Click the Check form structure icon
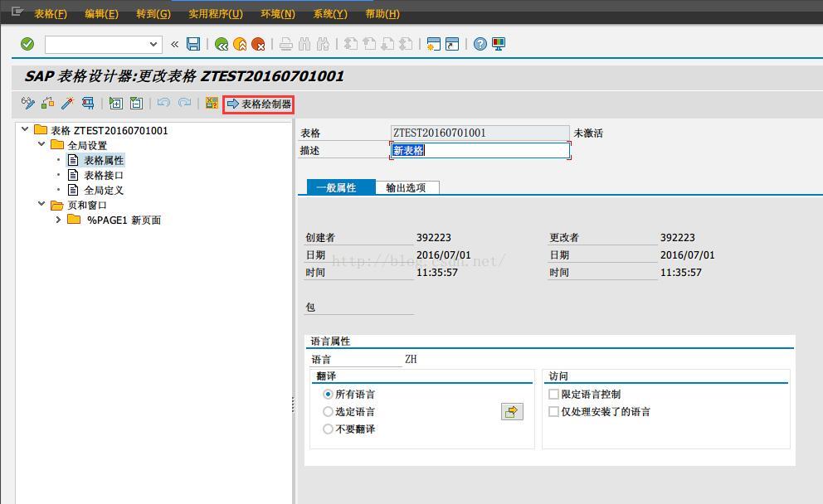The width and height of the screenshot is (823, 504). 48,104
